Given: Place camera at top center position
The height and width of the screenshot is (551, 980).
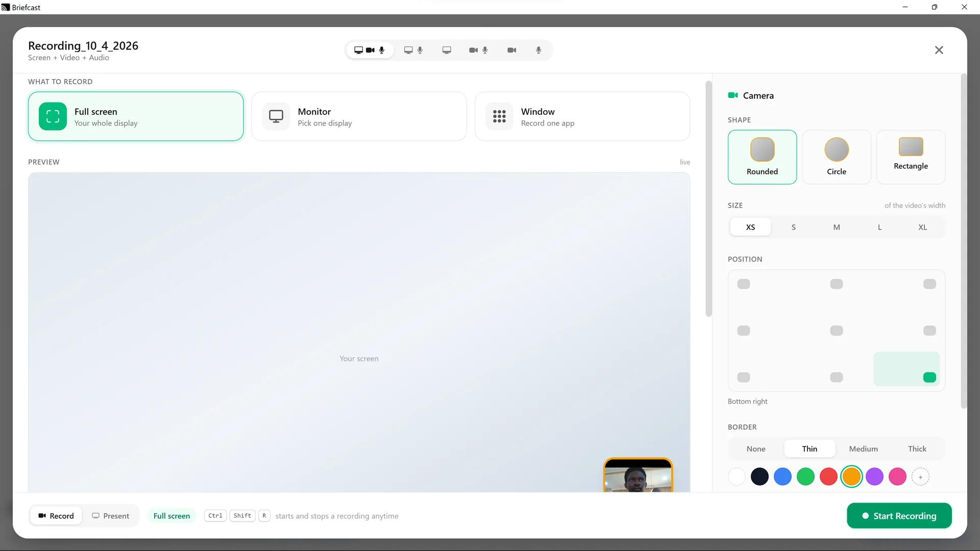Looking at the screenshot, I should tap(837, 284).
